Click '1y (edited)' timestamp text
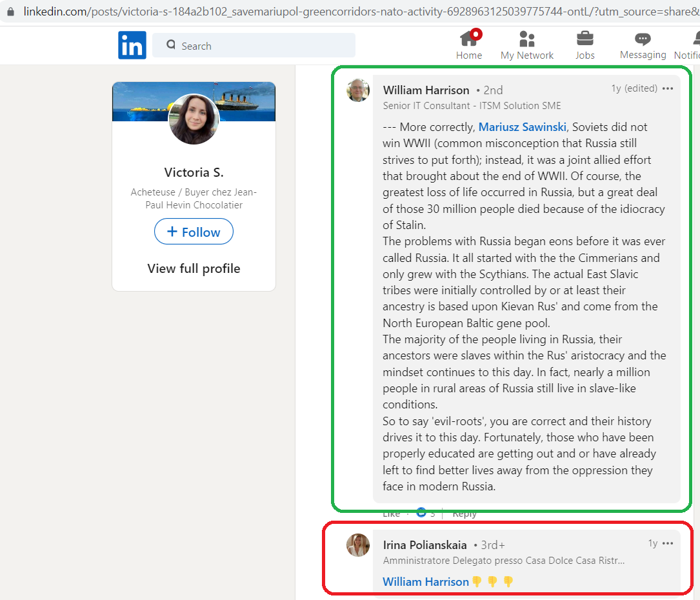This screenshot has height=600, width=700. tap(634, 88)
